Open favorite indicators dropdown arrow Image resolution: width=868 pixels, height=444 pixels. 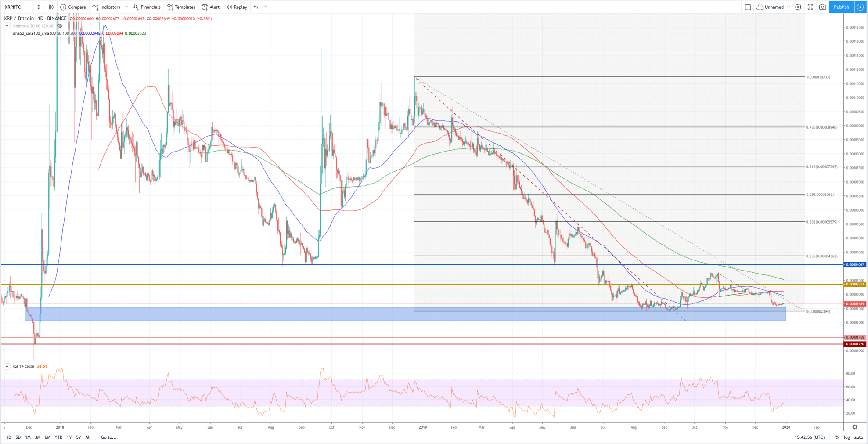click(126, 7)
